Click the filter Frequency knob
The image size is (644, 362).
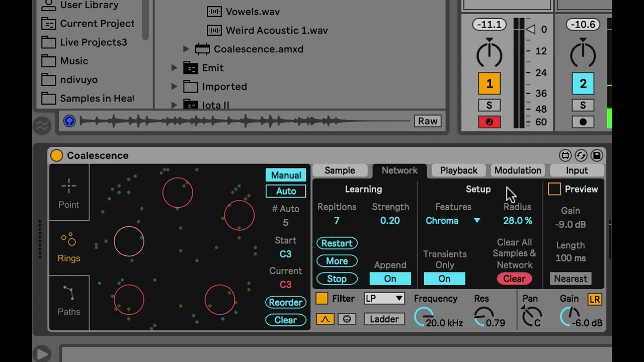[x=424, y=317]
